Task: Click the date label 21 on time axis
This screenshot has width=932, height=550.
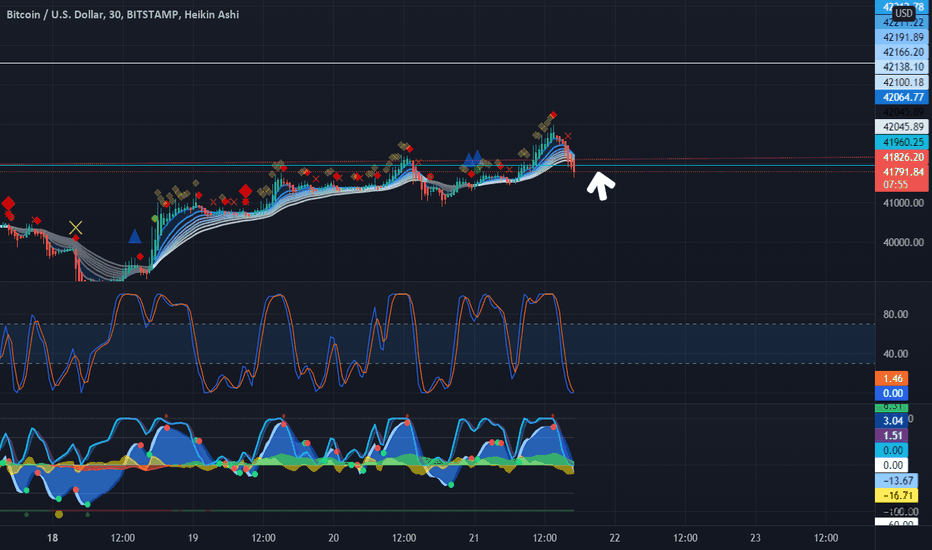Action: [474, 538]
